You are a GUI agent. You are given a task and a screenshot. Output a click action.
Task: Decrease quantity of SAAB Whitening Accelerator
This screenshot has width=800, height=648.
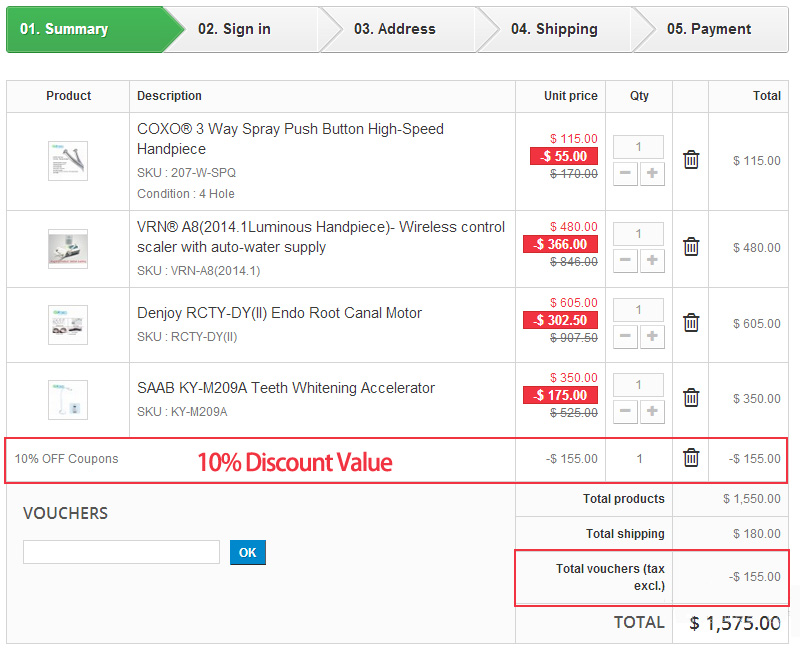[625, 411]
